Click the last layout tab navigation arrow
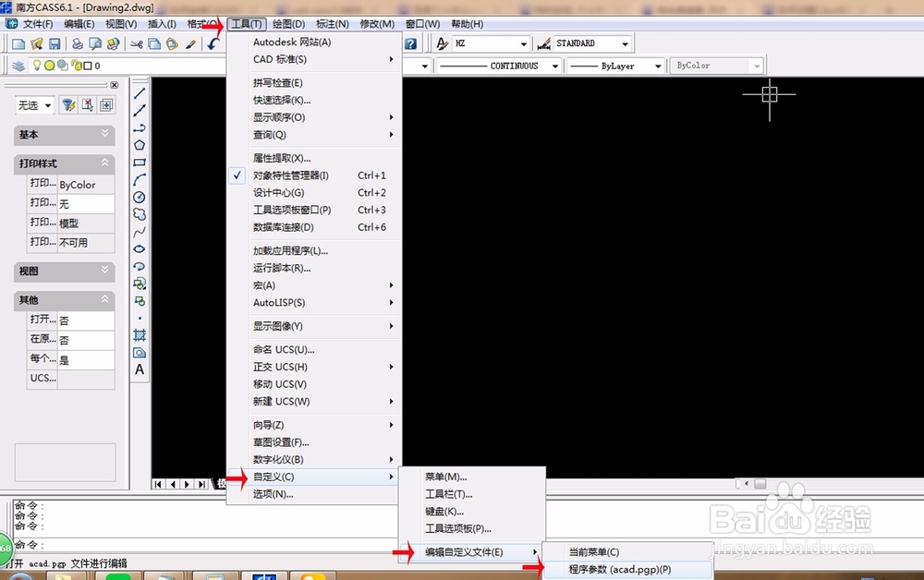This screenshot has height=580, width=924. click(x=202, y=484)
